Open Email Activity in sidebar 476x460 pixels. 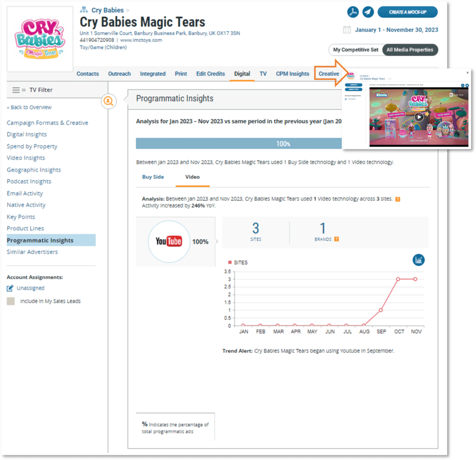25,194
